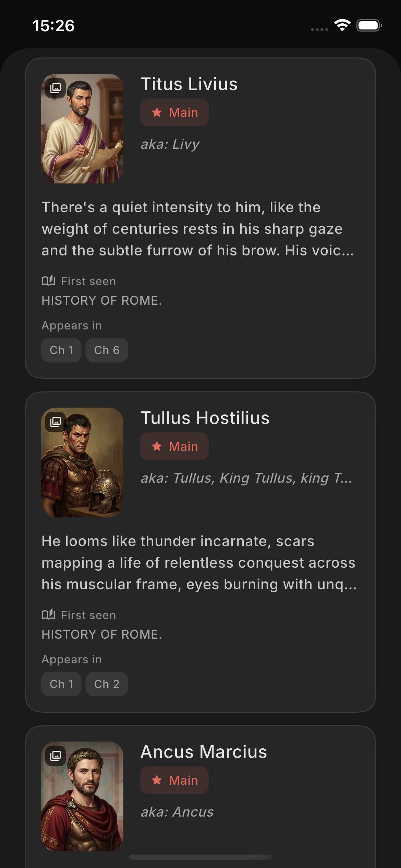Open the Ancus Marcius character name
The height and width of the screenshot is (868, 401).
coord(204,752)
